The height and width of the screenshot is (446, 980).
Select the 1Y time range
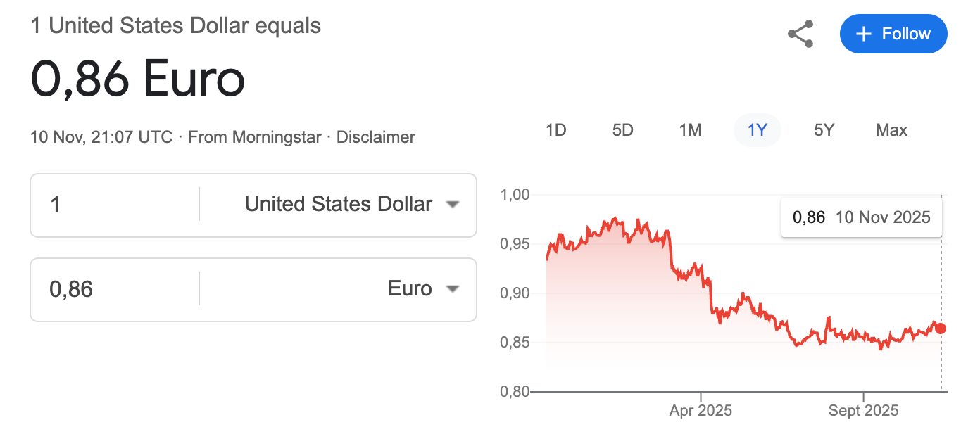757,130
